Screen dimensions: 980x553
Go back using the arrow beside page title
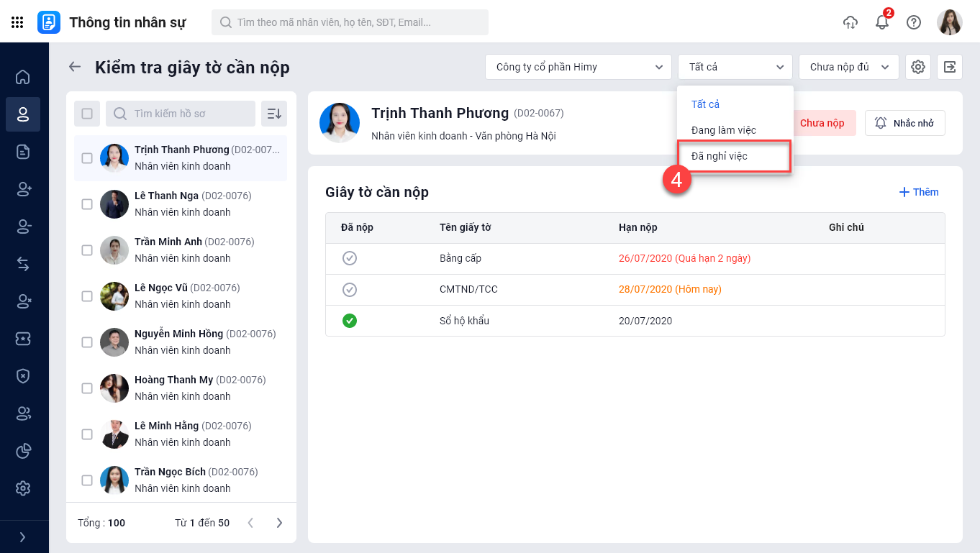(75, 67)
